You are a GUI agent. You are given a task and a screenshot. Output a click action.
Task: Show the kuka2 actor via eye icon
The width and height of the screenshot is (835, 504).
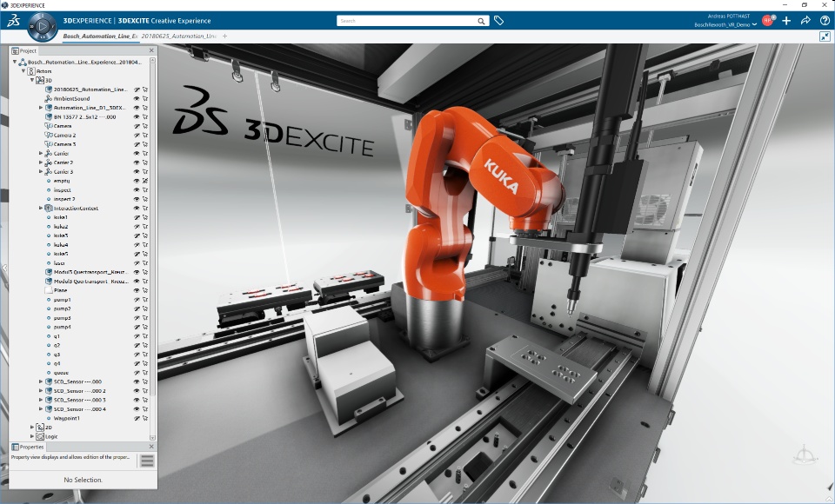137,227
